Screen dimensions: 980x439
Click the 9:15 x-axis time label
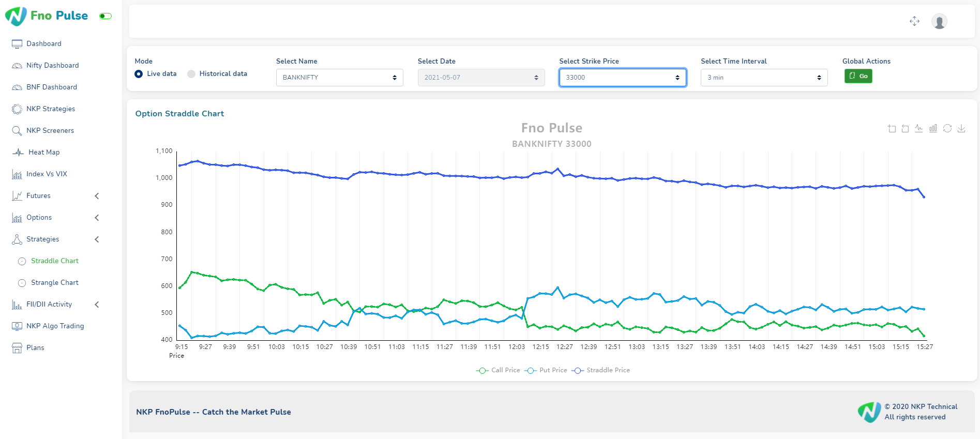[x=182, y=347]
